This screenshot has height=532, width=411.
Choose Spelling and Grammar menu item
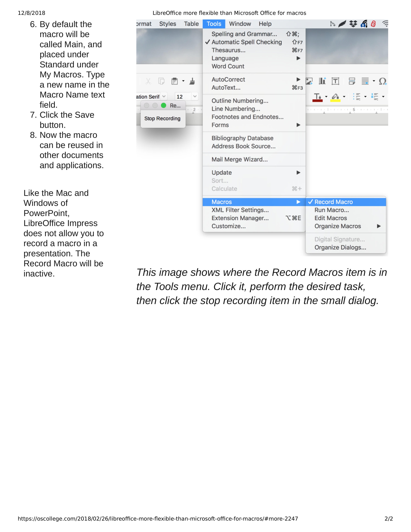point(254,34)
